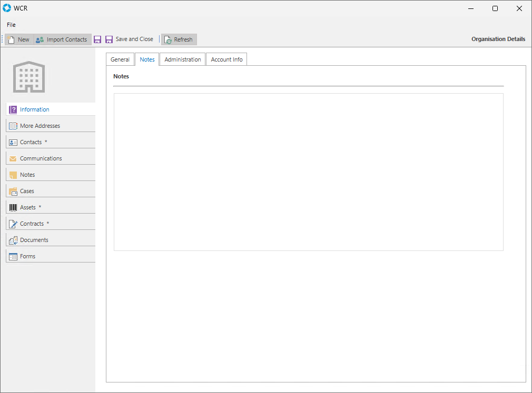Viewport: 532px width, 393px height.
Task: Go to Cases in the sidebar
Action: coord(27,191)
